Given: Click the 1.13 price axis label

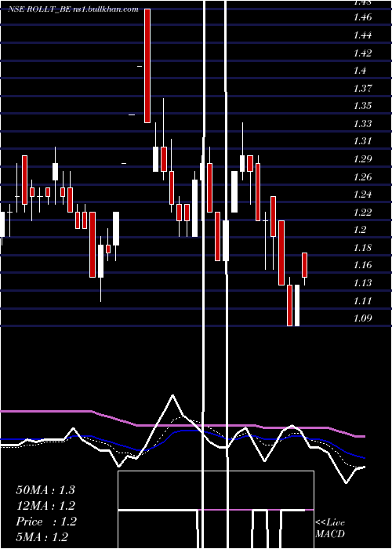Looking at the screenshot, I should [x=362, y=282].
